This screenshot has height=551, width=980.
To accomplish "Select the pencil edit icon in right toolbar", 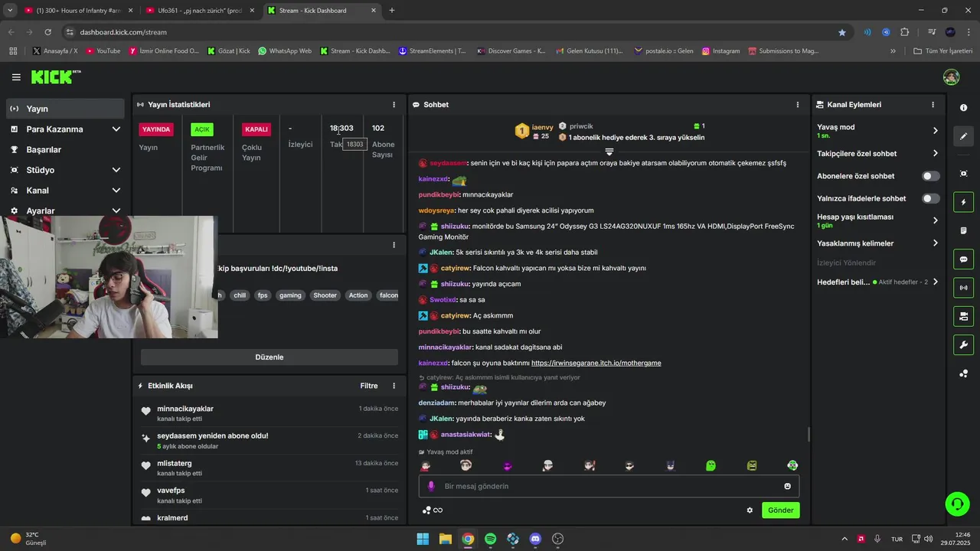I will point(963,136).
